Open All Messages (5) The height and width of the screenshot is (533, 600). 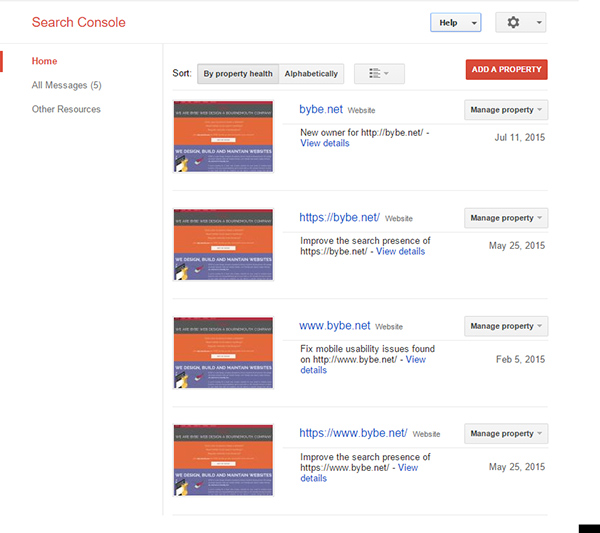[x=67, y=85]
